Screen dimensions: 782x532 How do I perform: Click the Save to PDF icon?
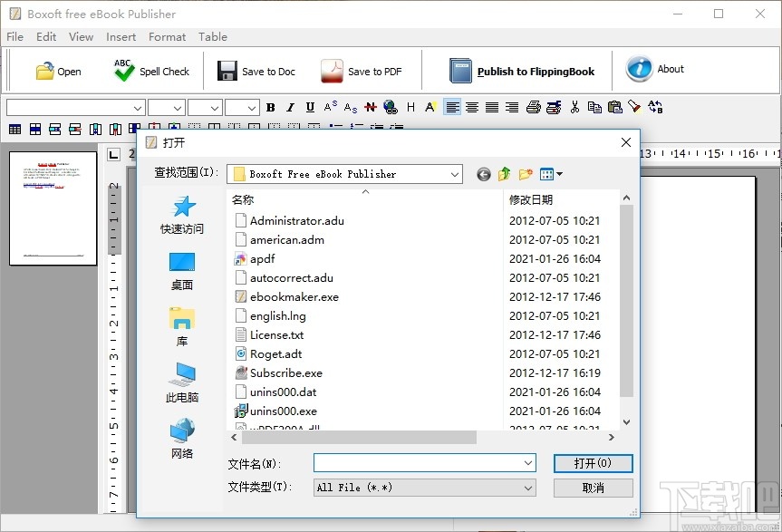point(333,70)
